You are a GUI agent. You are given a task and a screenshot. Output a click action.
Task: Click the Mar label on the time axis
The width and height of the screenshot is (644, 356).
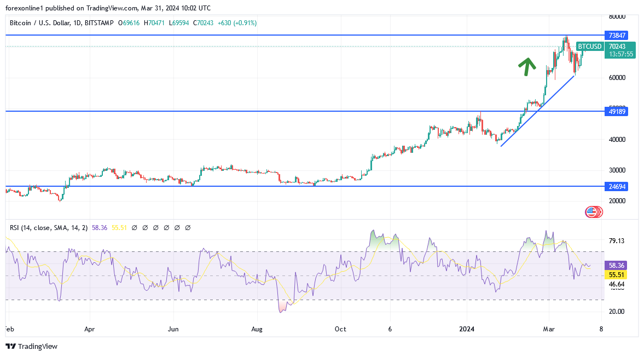click(549, 329)
